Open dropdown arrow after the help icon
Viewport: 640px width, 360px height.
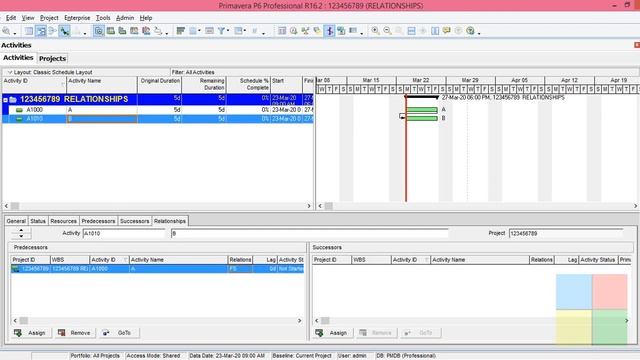479,33
